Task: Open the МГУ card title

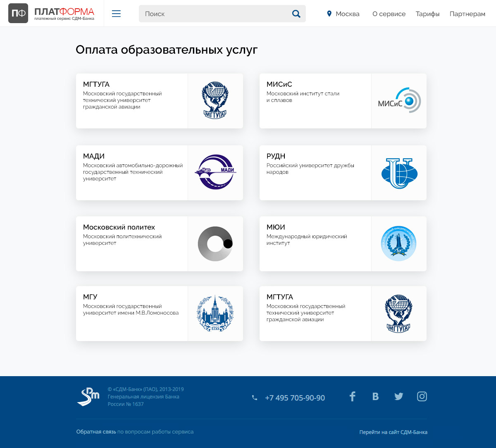Action: tap(90, 297)
